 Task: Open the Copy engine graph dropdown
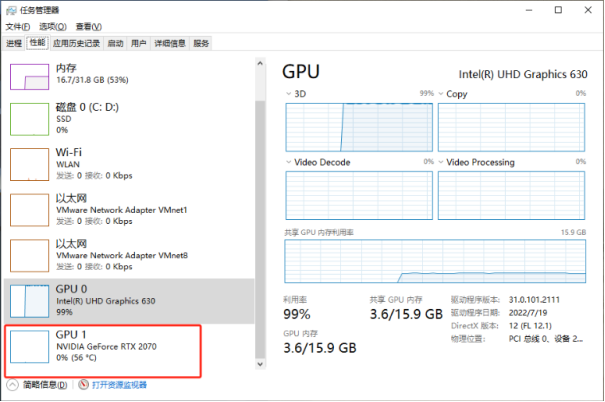point(440,94)
